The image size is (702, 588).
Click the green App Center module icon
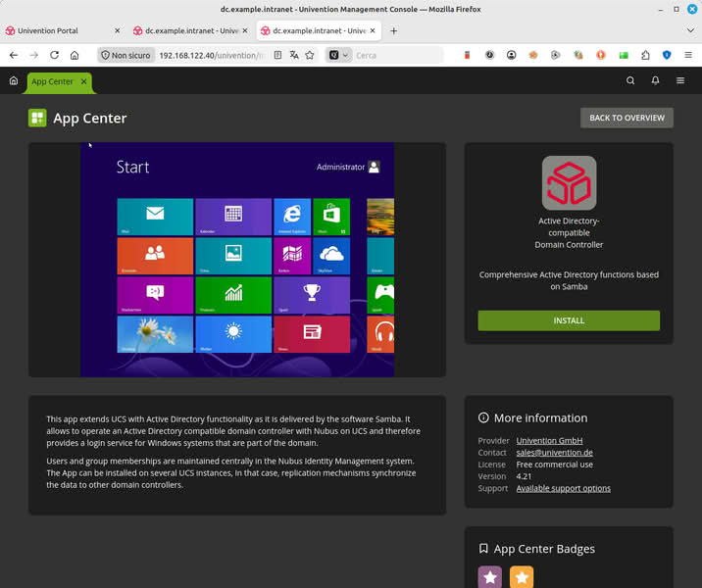(x=37, y=119)
